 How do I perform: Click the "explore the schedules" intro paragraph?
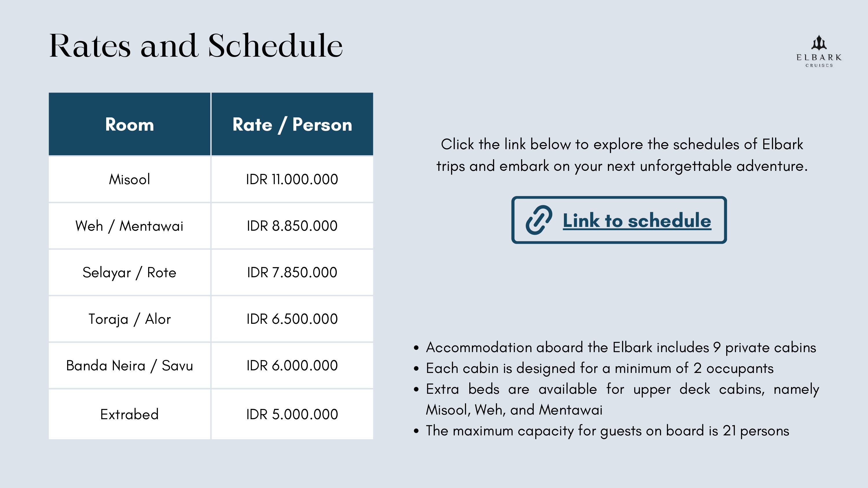[x=622, y=155]
